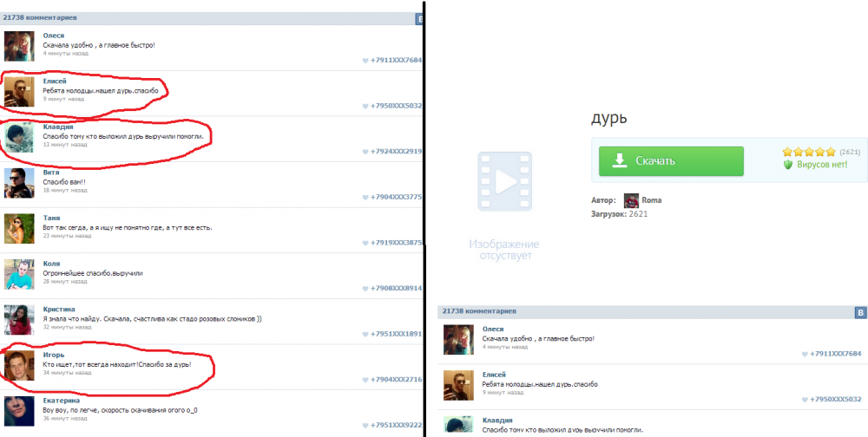Click Roma's small avatar next to Автор
This screenshot has width=868, height=437.
631,200
